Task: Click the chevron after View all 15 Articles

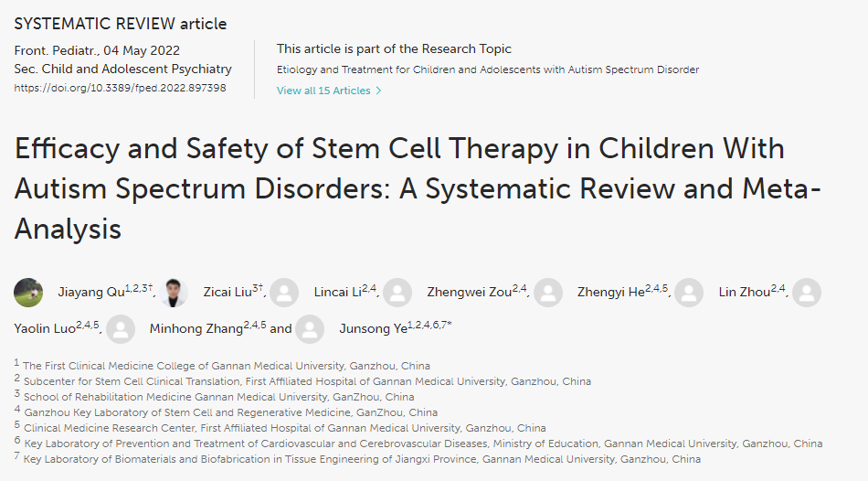Action: [378, 91]
